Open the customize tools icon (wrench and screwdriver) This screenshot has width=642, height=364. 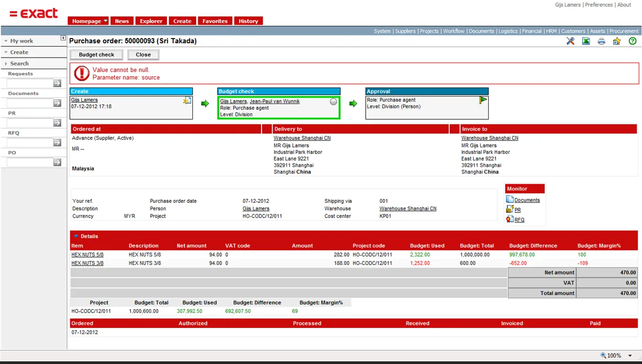(570, 41)
